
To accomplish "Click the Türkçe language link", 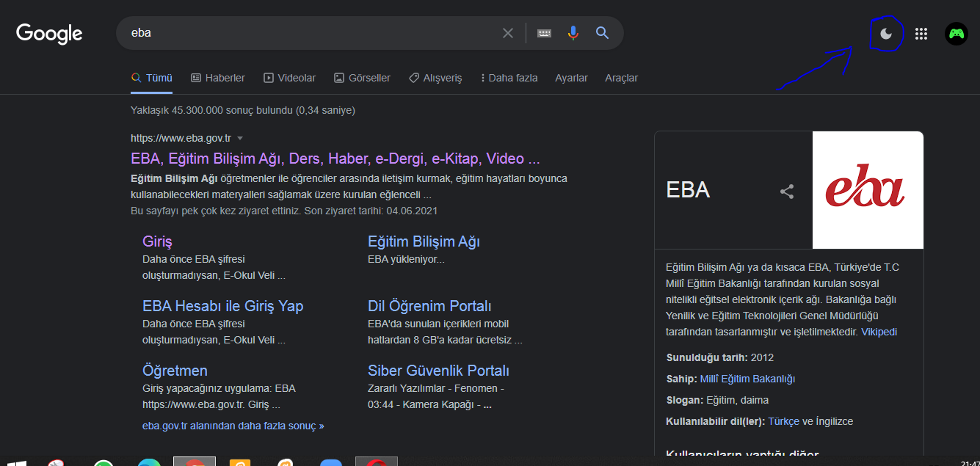I will tap(783, 421).
